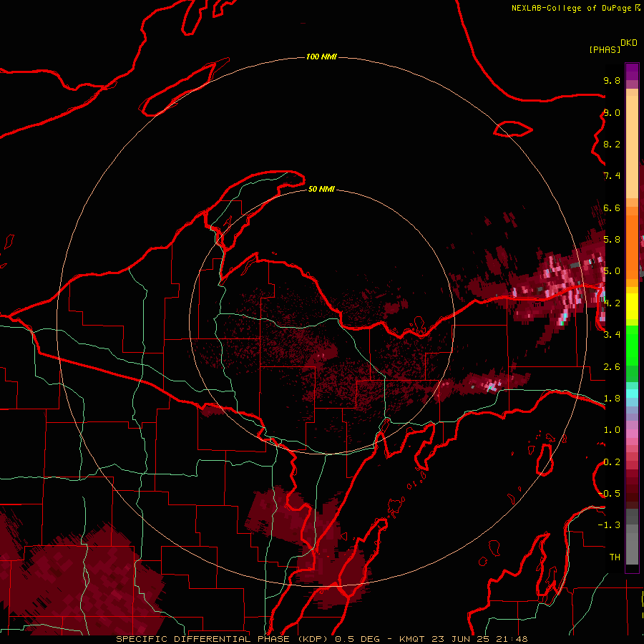644x644 pixels.
Task: Click the pink segment of the color bar
Action: 632,434
